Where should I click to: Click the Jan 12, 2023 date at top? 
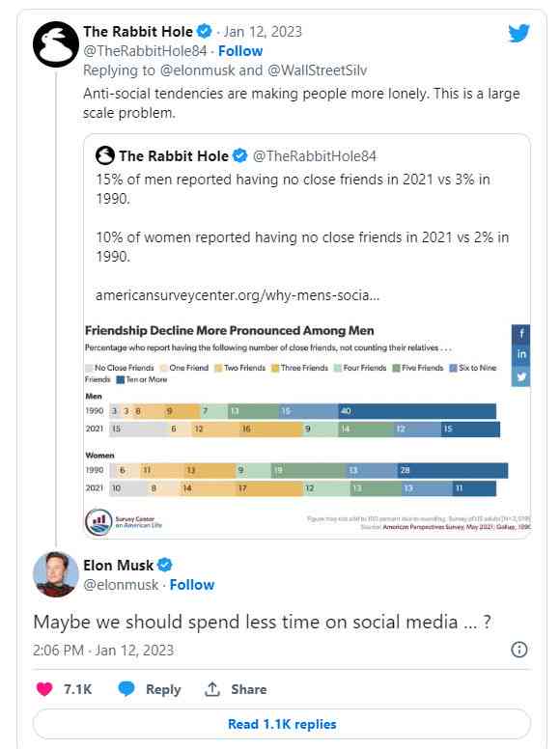click(263, 32)
